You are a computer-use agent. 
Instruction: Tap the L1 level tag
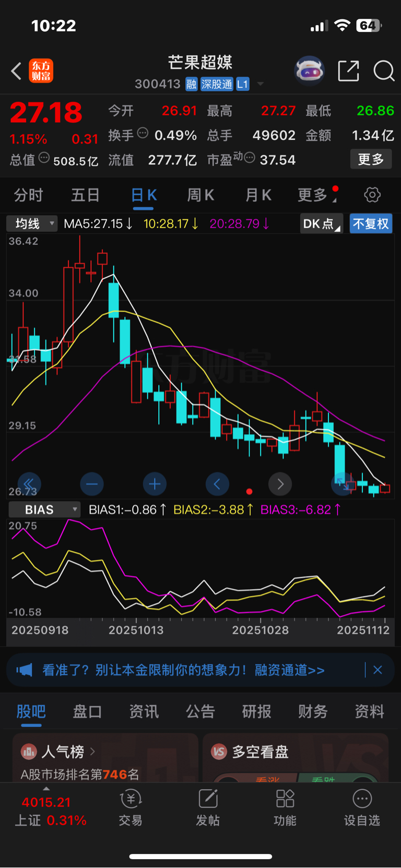pyautogui.click(x=242, y=84)
